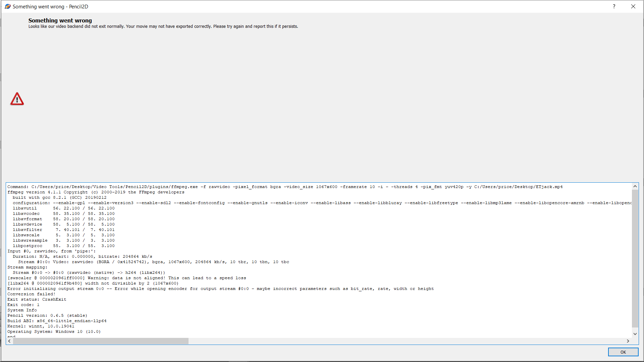
Task: Click the question mark help button
Action: 614,6
